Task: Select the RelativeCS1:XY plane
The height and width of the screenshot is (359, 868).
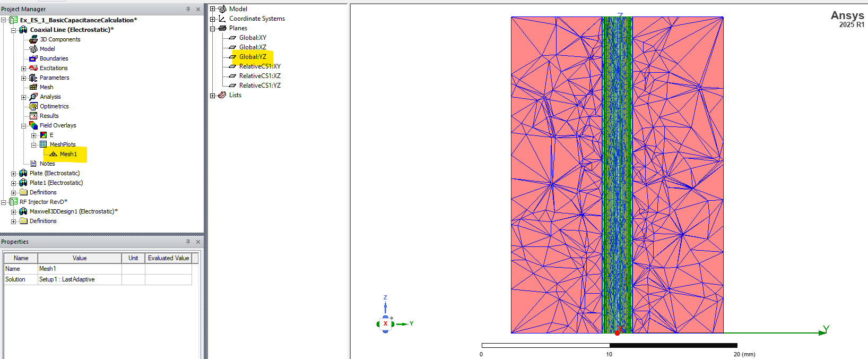Action: click(259, 66)
